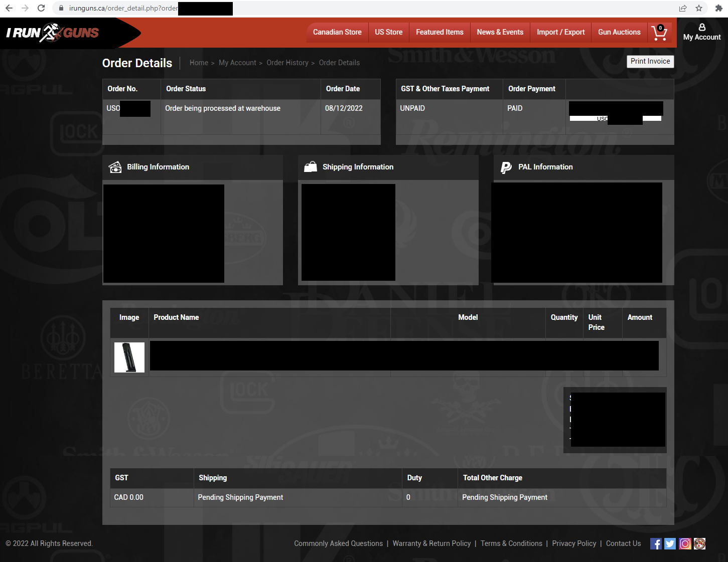This screenshot has width=728, height=562.
Task: Click the My Account user icon
Action: point(701,27)
